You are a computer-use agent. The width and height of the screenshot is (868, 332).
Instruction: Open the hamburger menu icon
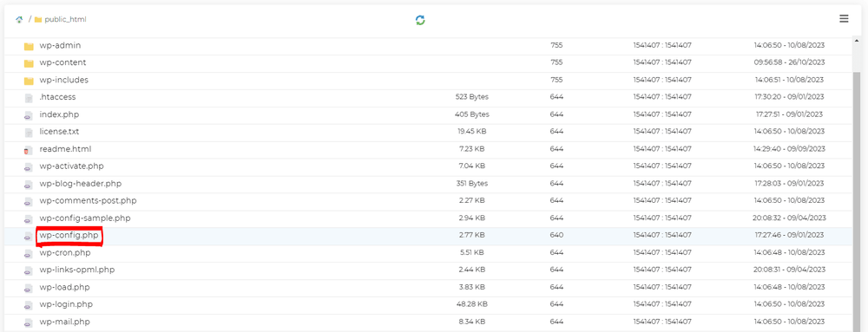[x=844, y=19]
